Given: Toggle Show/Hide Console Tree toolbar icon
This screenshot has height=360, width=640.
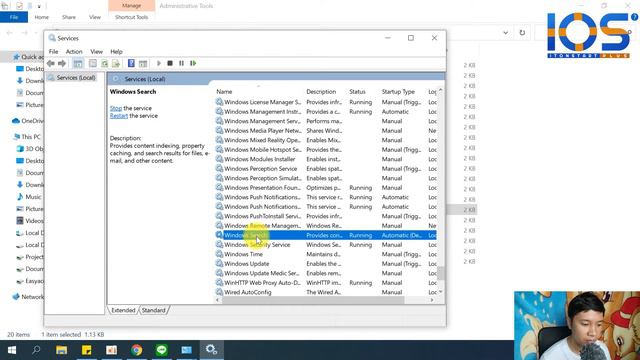Looking at the screenshot, I should click(78, 63).
